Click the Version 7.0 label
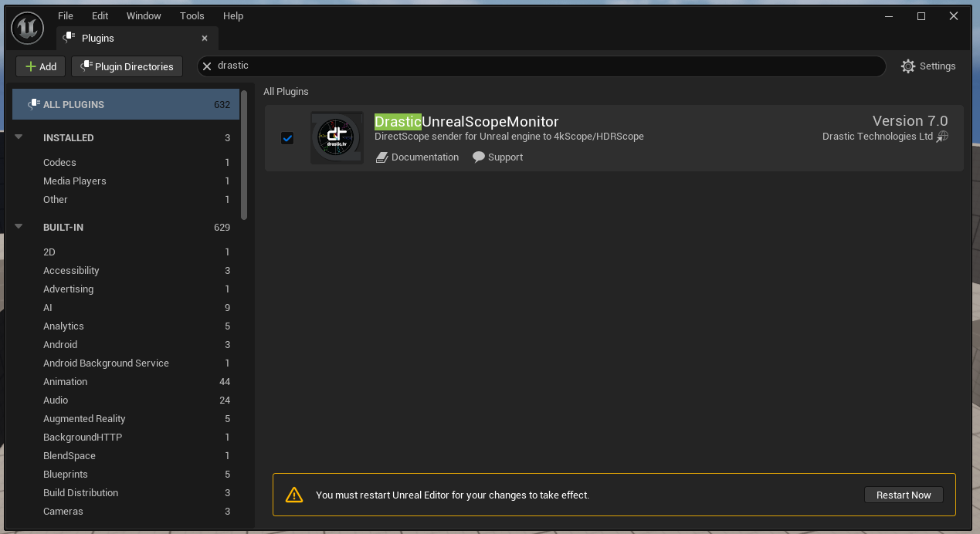 [x=910, y=121]
